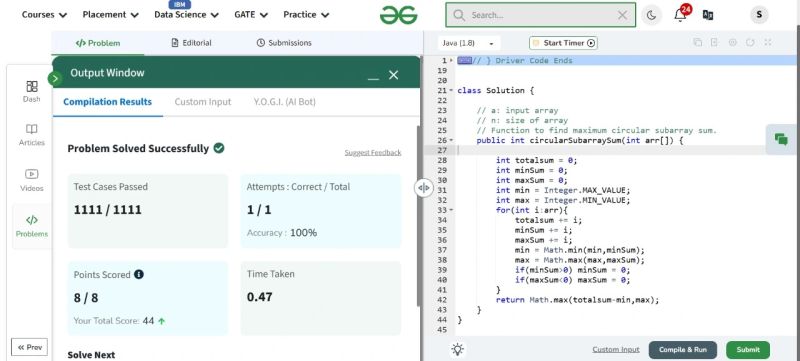The image size is (800, 361).
Task: Click the green Submit button
Action: tap(748, 350)
